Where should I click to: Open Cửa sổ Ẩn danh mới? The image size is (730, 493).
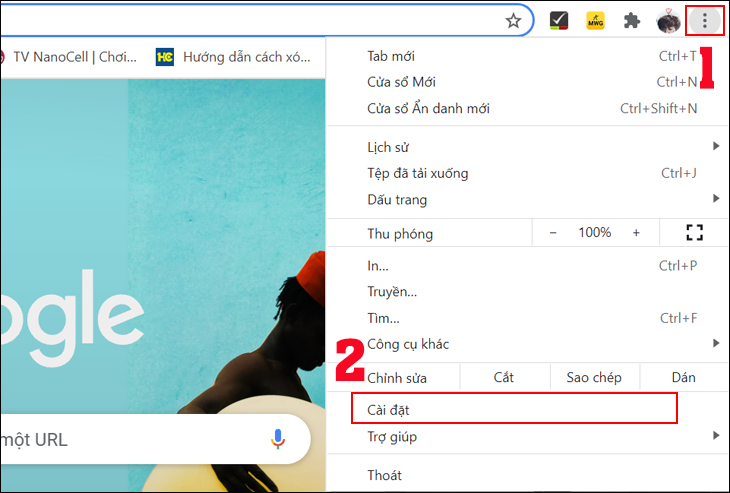528,108
